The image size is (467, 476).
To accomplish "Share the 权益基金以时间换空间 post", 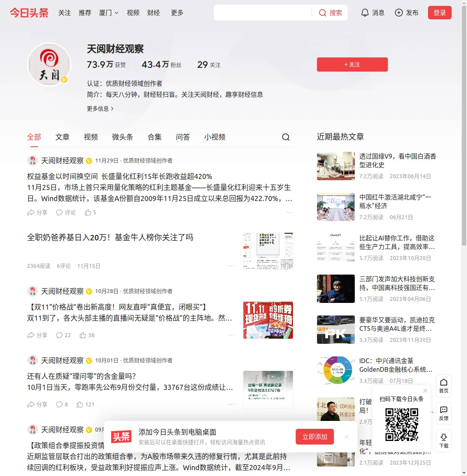I will pyautogui.click(x=37, y=212).
